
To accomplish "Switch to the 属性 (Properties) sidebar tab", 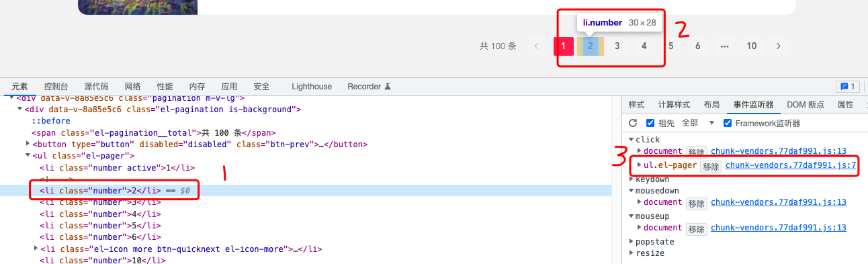I will pos(845,105).
